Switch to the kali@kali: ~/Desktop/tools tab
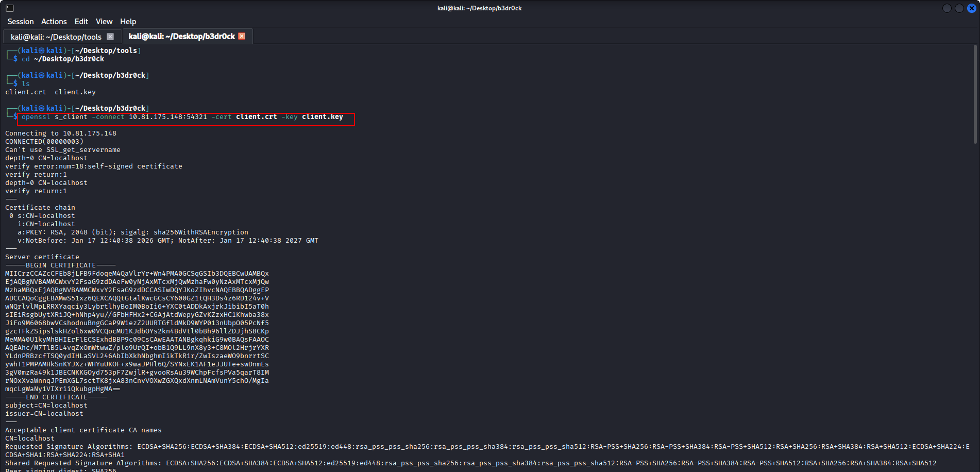 (x=56, y=37)
